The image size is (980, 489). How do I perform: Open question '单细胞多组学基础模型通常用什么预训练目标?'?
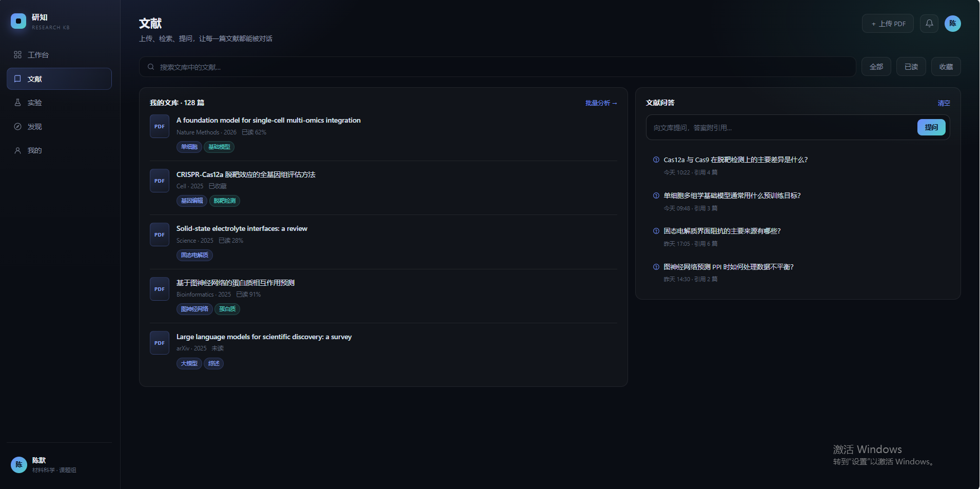point(732,195)
